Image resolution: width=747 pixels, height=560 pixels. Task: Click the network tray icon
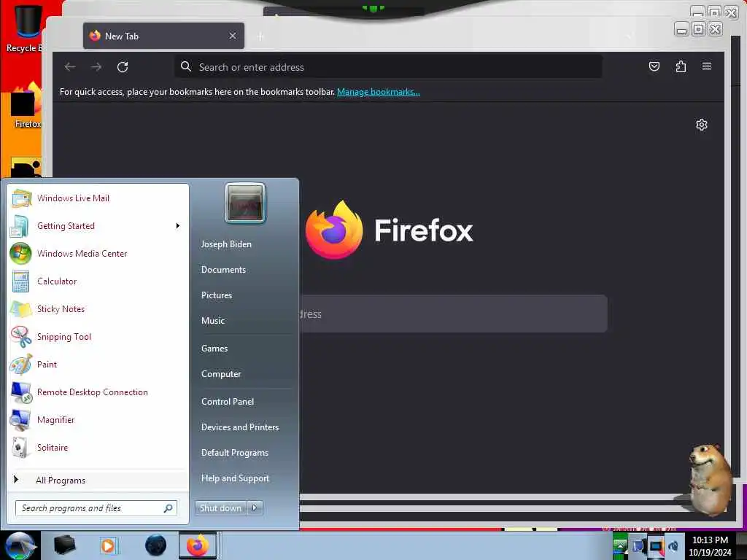click(656, 546)
